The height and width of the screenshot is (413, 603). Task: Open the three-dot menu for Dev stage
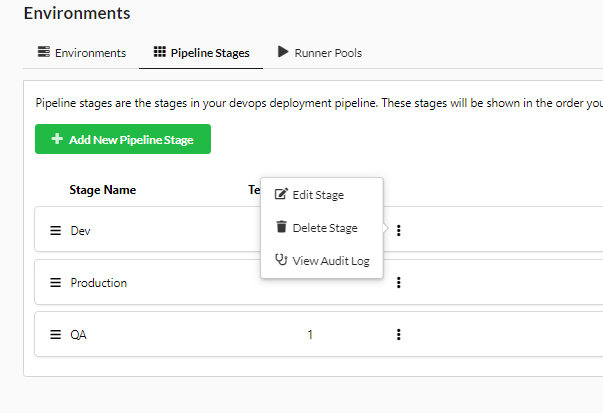398,231
